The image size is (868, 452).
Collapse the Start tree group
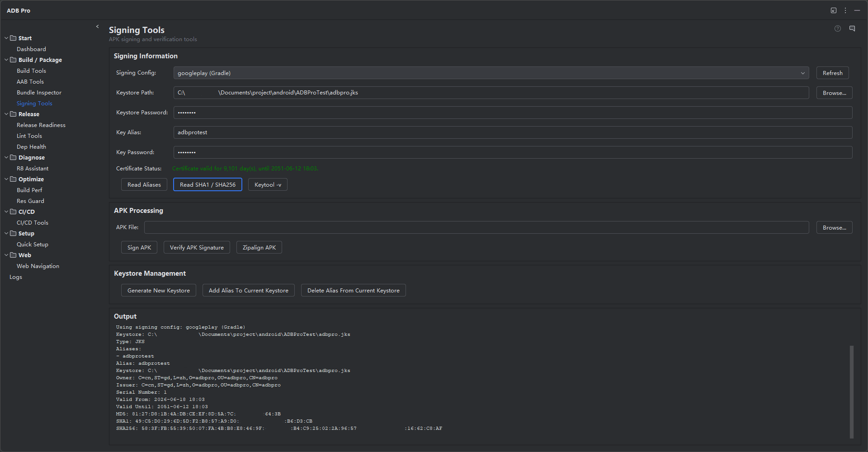[6, 38]
